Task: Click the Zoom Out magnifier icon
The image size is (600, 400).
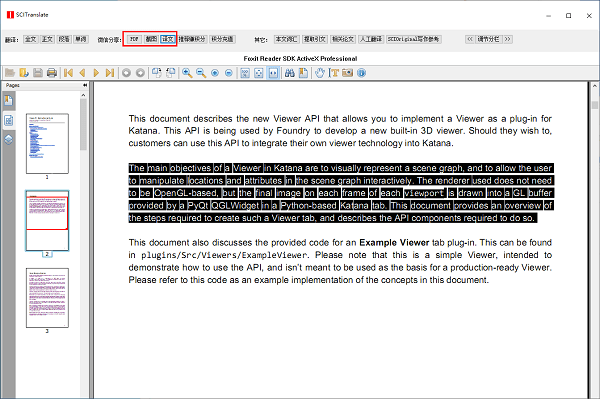Action: pos(200,73)
